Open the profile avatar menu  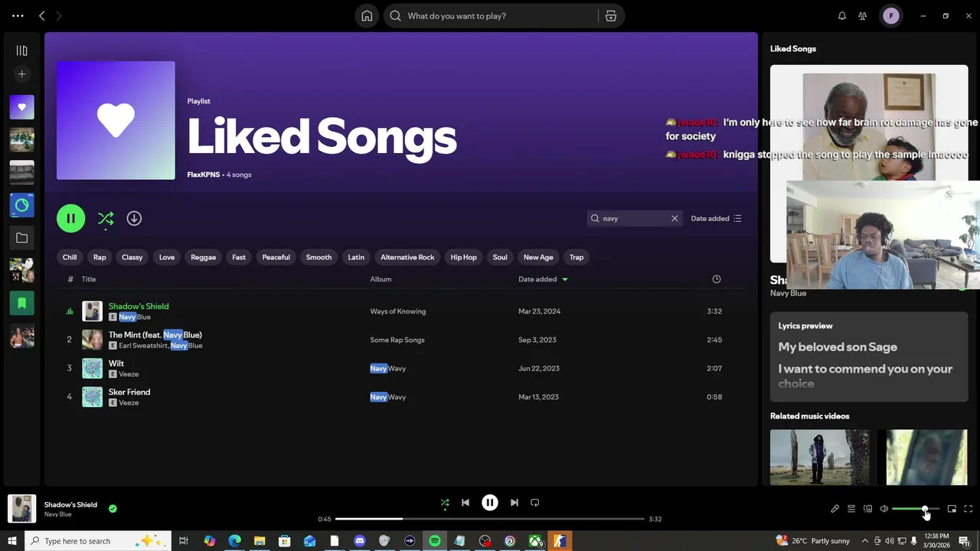(890, 16)
